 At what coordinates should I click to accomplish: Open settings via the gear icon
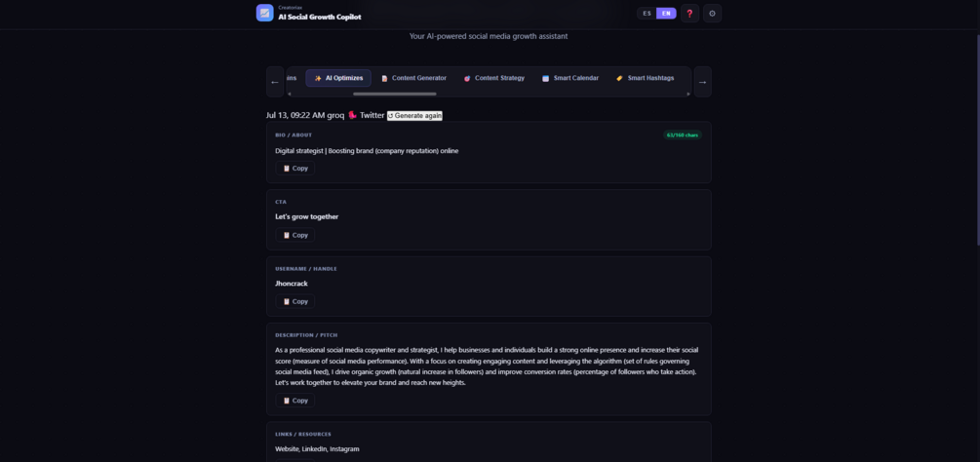[x=713, y=13]
